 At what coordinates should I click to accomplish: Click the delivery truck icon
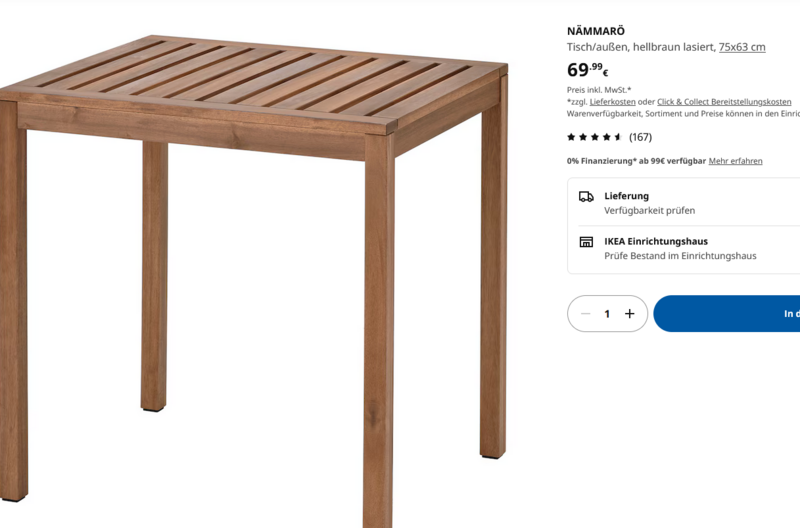click(x=586, y=197)
